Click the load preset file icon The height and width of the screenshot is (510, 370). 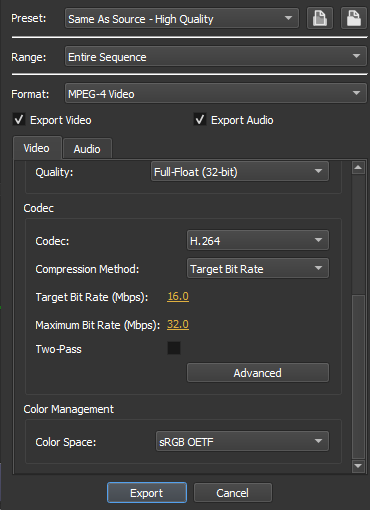[320, 18]
